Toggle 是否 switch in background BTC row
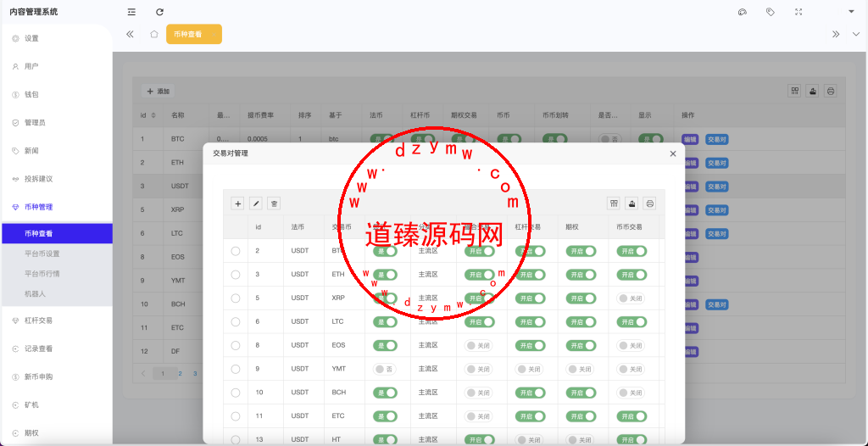Image resolution: width=868 pixels, height=446 pixels. tap(610, 139)
